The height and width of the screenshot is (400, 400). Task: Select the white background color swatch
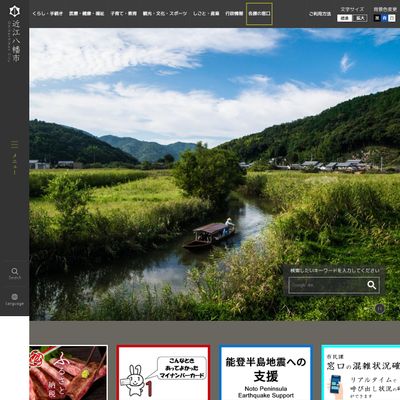click(392, 18)
